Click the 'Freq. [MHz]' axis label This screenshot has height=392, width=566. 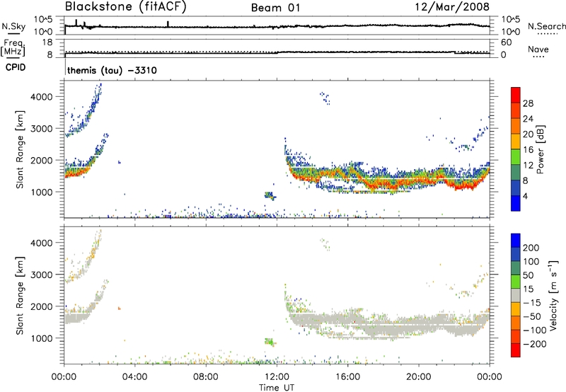click(13, 48)
